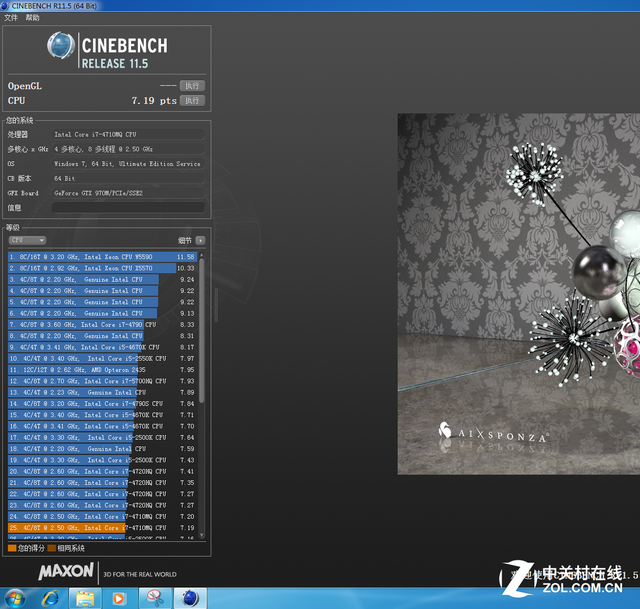Switch to Cinebench in the taskbar
Screen dimensions: 640x609
coord(190,597)
